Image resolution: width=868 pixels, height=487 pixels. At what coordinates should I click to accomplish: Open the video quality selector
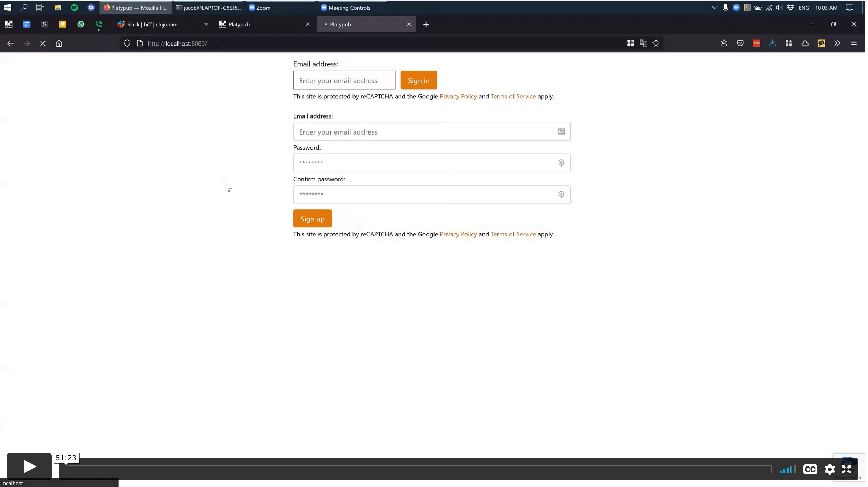(x=788, y=470)
